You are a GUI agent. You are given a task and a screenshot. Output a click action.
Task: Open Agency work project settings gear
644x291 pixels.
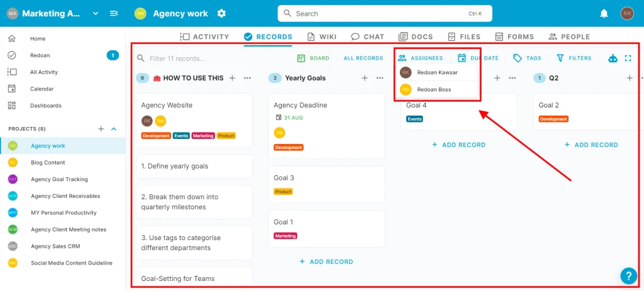[221, 13]
